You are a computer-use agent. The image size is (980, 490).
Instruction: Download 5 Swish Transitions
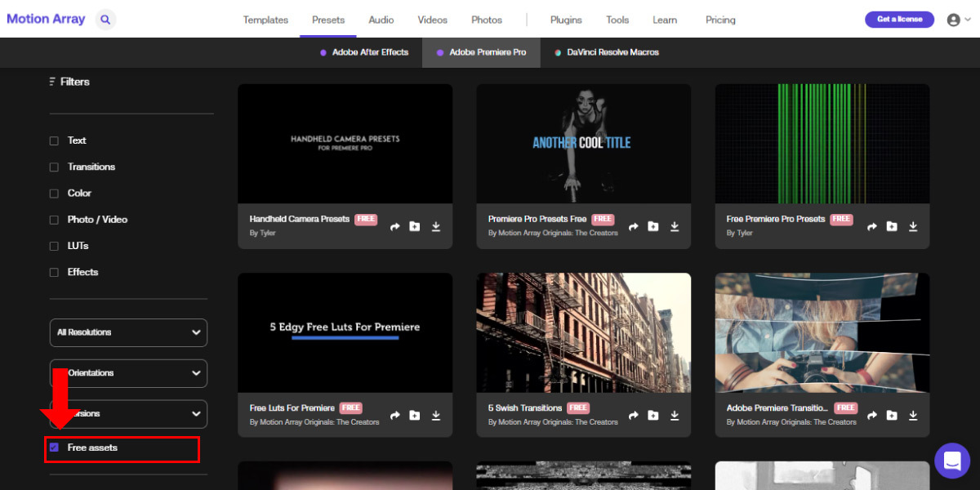[675, 415]
